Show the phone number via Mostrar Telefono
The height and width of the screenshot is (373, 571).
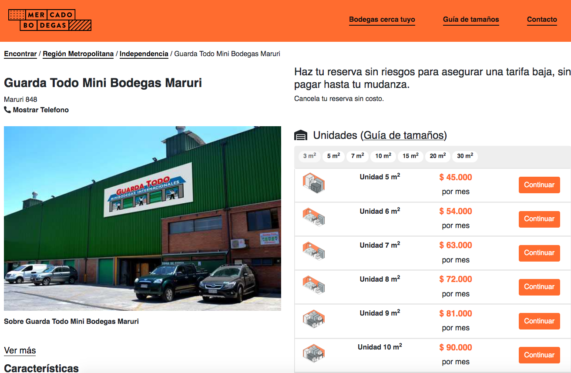(x=40, y=110)
